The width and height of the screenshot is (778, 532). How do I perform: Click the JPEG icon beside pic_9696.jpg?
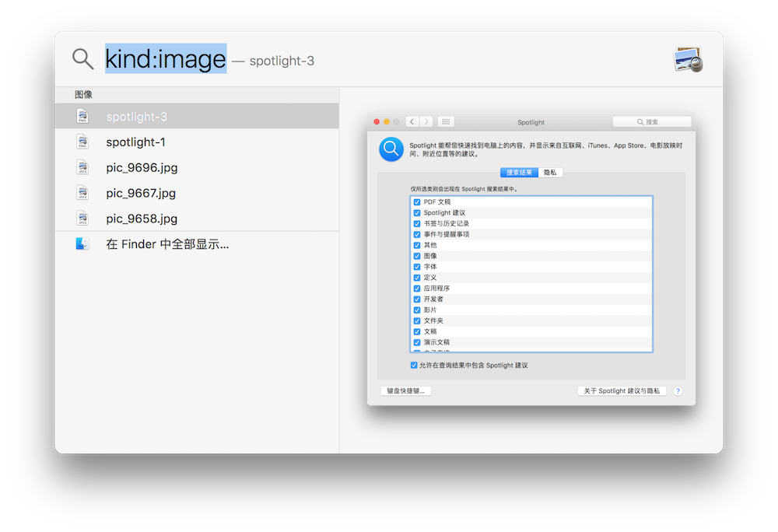point(84,167)
